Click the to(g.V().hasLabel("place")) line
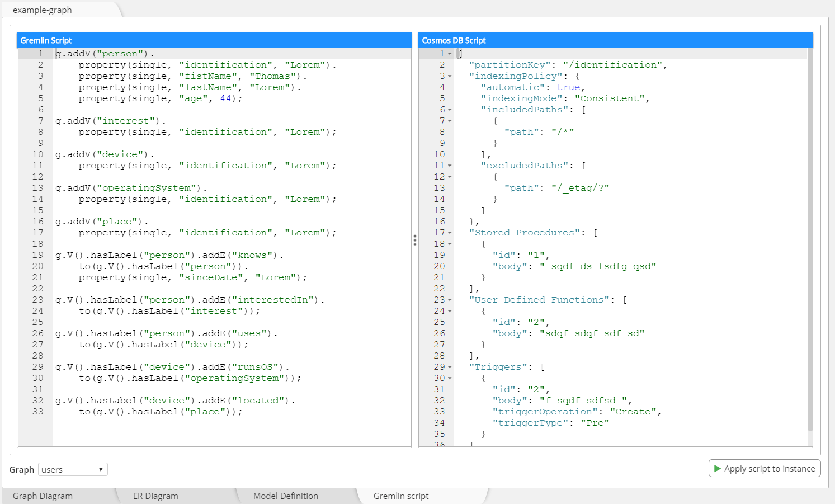The height and width of the screenshot is (504, 835). (161, 412)
